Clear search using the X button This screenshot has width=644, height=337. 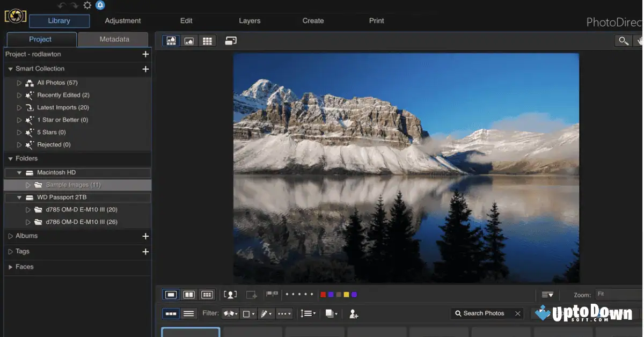point(517,313)
